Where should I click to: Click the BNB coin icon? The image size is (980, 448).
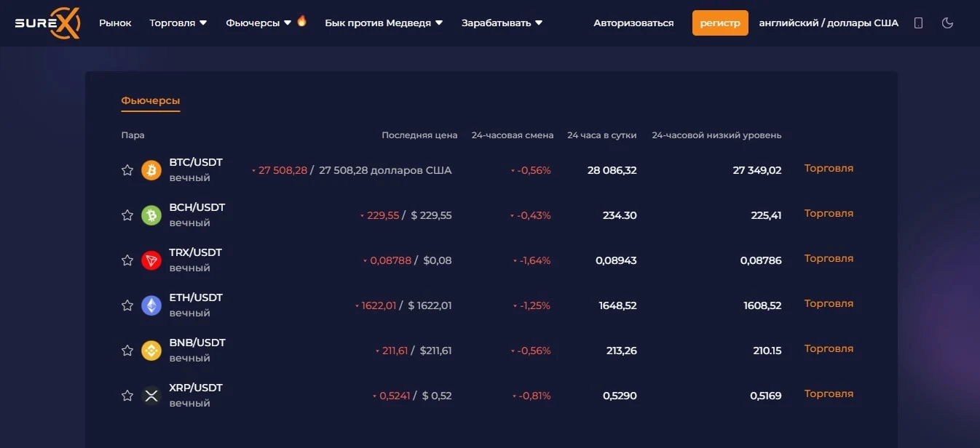click(x=151, y=351)
